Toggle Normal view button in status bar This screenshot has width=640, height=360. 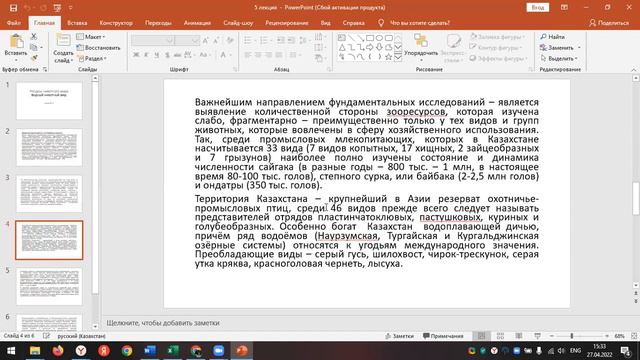(482, 336)
